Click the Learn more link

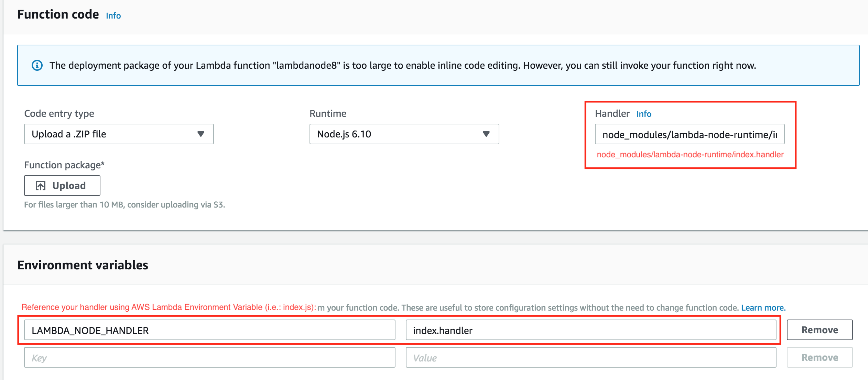click(763, 308)
